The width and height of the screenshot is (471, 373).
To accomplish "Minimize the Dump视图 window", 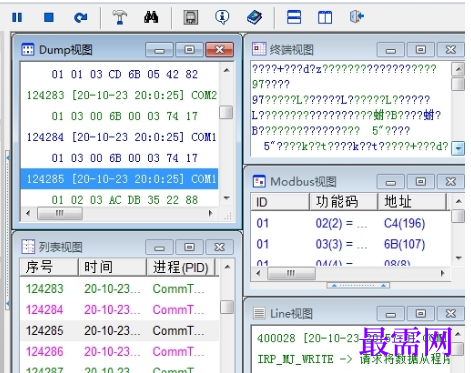I will tap(159, 50).
